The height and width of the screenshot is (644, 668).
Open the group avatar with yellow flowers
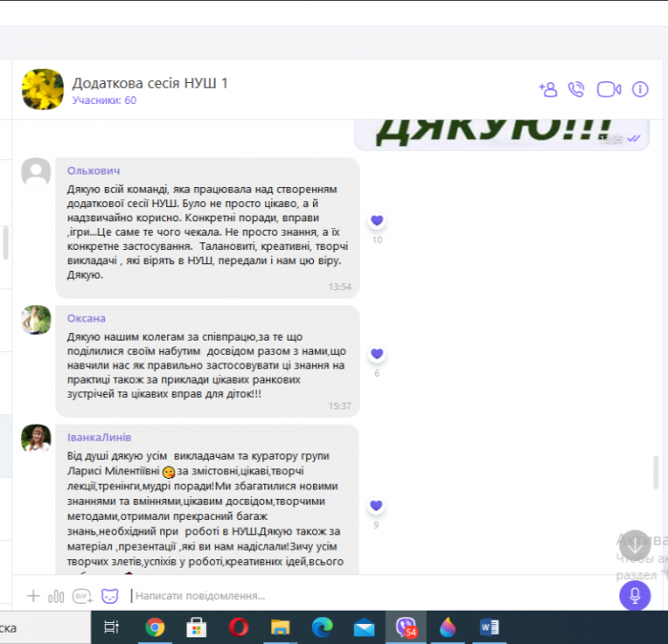(x=43, y=89)
